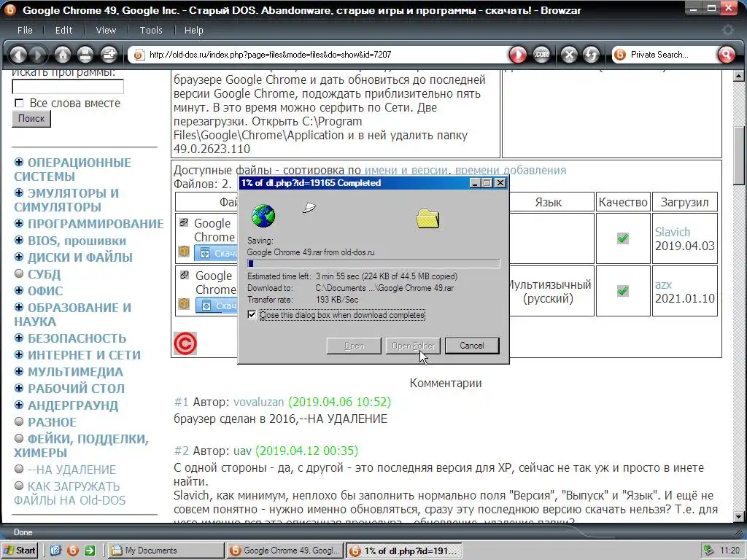Expand РАБОЧИЙ СТОЛ category
747x560 pixels.
(18, 388)
